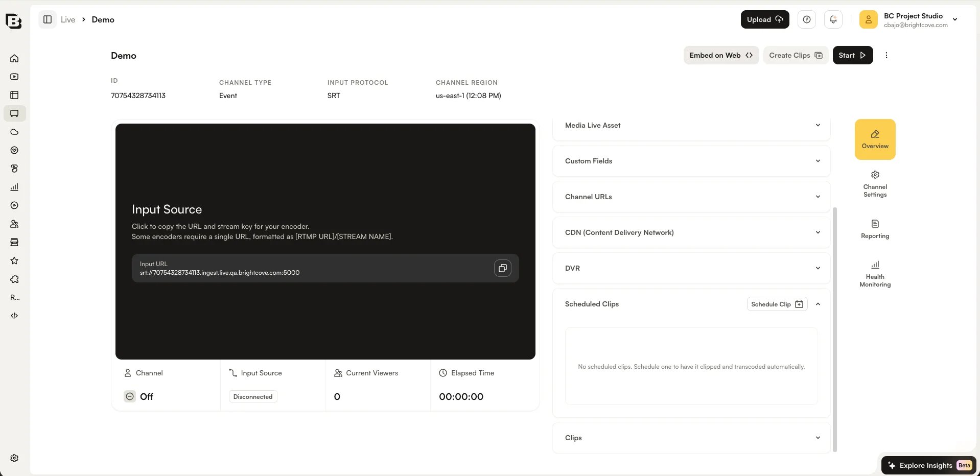980x476 pixels.
Task: Copy the Input URL with copy icon
Action: click(503, 268)
